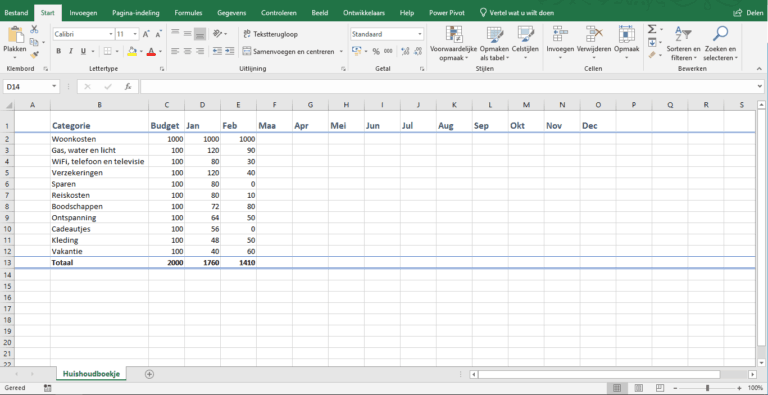Open Lettertype dialog launcher
This screenshot has width=768, height=395.
[162, 69]
